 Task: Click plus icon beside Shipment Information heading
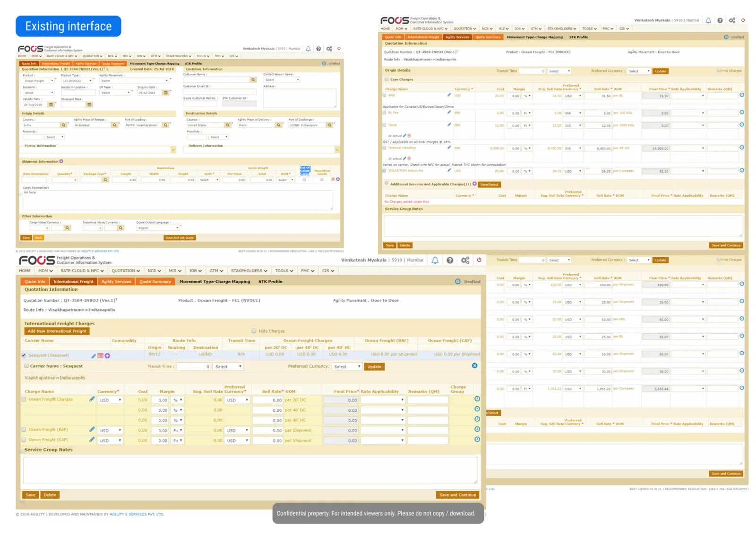[x=61, y=161]
